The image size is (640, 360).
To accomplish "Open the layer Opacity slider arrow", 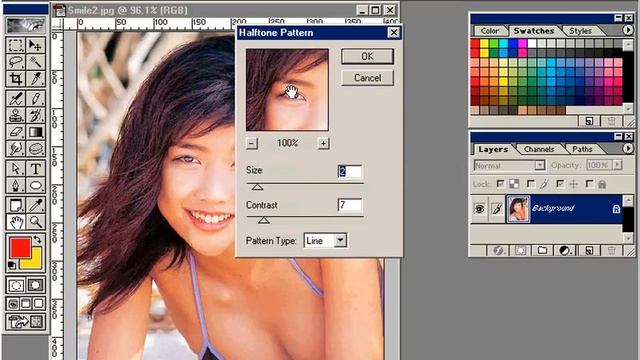I will [617, 164].
